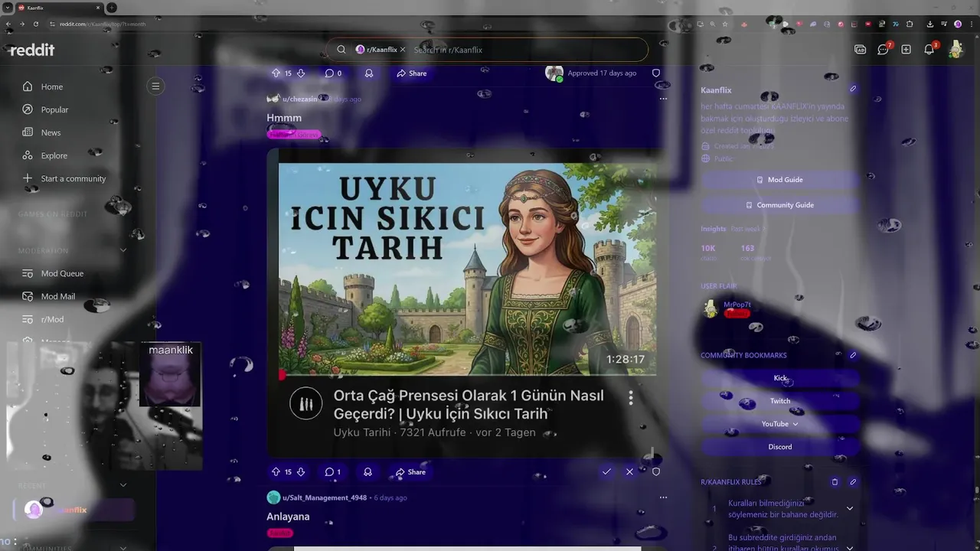Screen dimensions: 980x551
Task: Open Reddit chat messages icon
Action: click(883, 50)
